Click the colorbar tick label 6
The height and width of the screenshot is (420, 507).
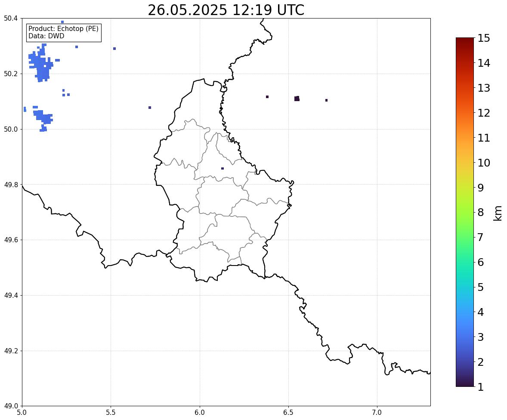(x=481, y=262)
